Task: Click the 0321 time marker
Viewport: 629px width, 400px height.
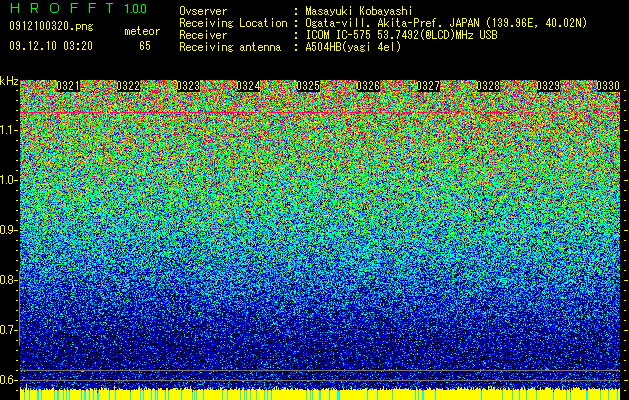Action: point(68,86)
